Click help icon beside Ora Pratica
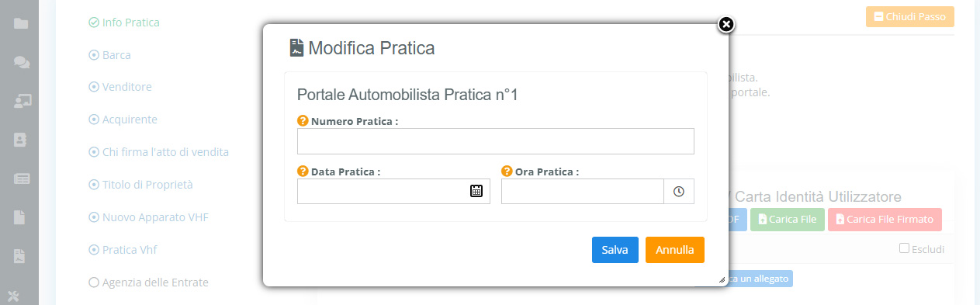Screen dimensions: 980x305 (507, 172)
